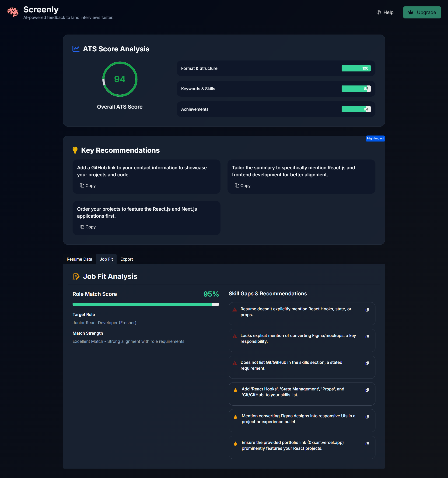Copy the project ordering recommendation
The width and height of the screenshot is (448, 478).
[88, 227]
